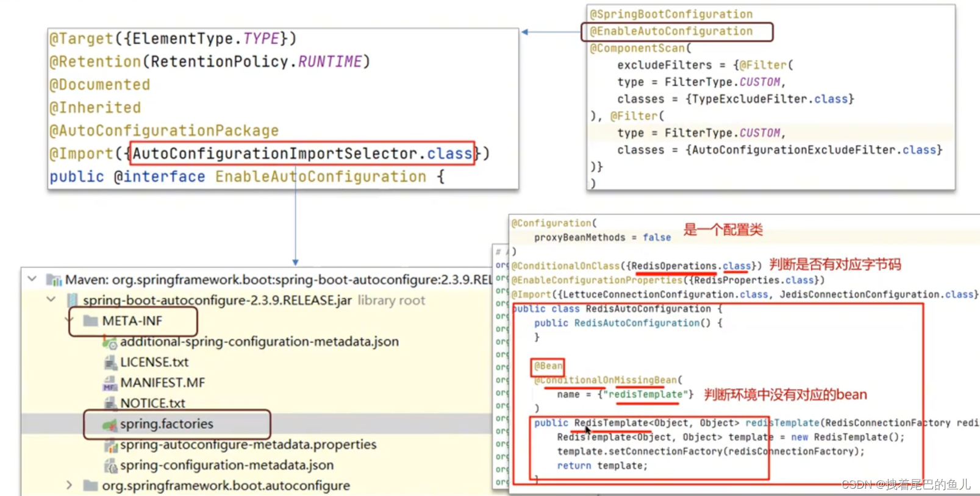Select org.springframework.boot.autoconfigure package row
980x496 pixels.
coord(226,486)
